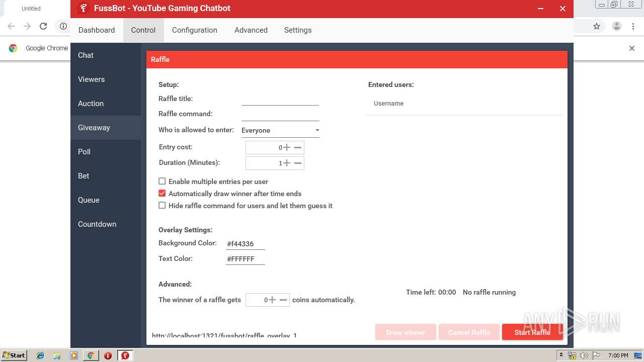
Task: Show hidden tray icons arrow
Action: pyautogui.click(x=561, y=355)
